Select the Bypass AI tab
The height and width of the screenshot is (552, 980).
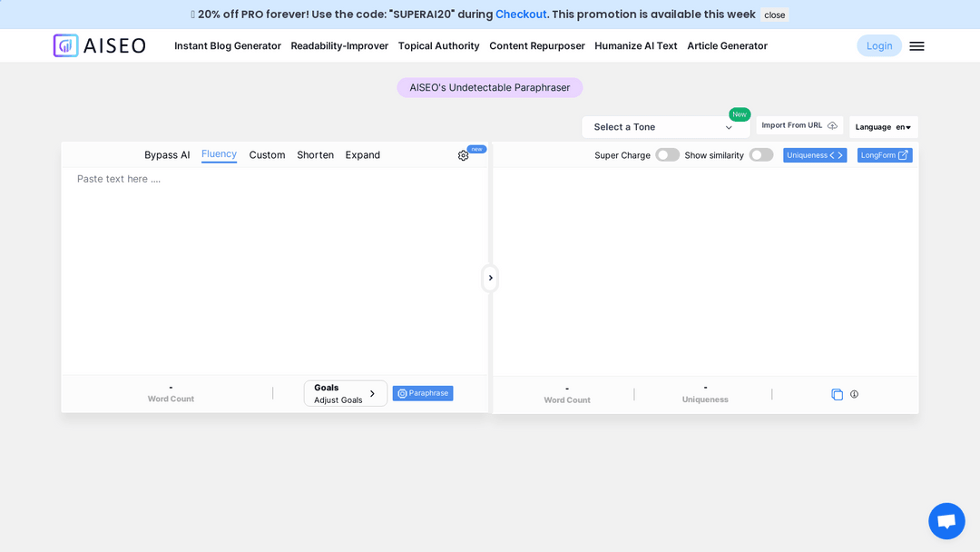click(x=167, y=155)
